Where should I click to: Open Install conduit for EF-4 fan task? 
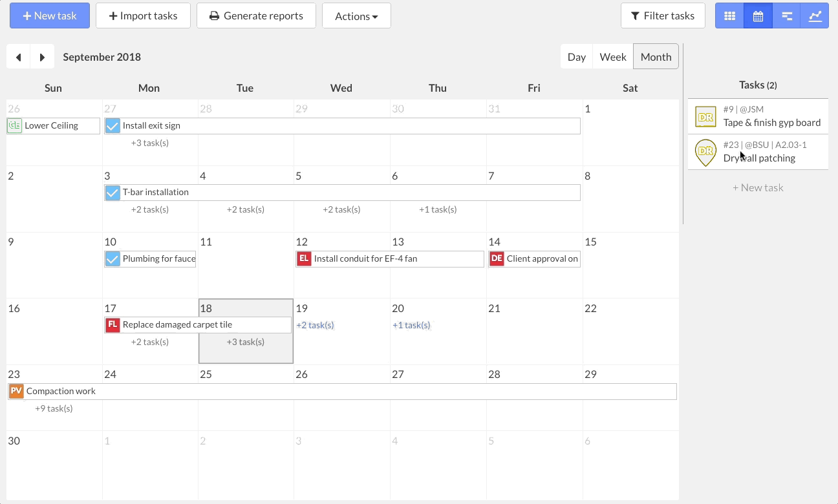point(390,258)
